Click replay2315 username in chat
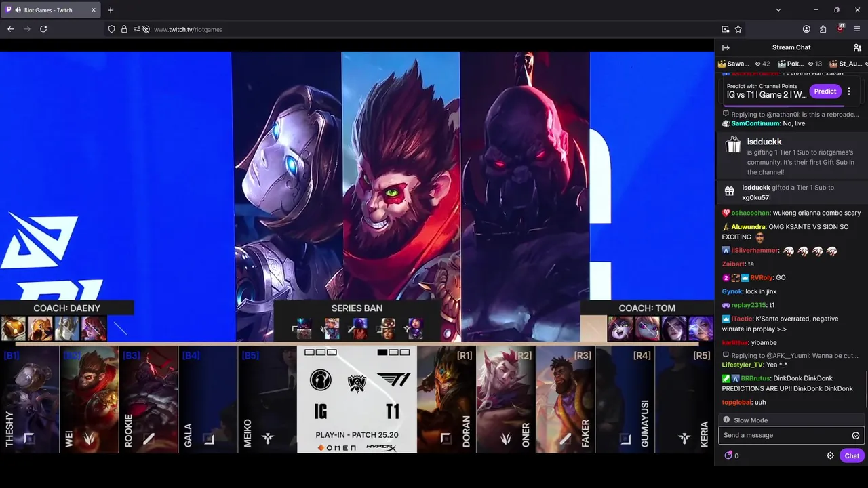 point(749,305)
